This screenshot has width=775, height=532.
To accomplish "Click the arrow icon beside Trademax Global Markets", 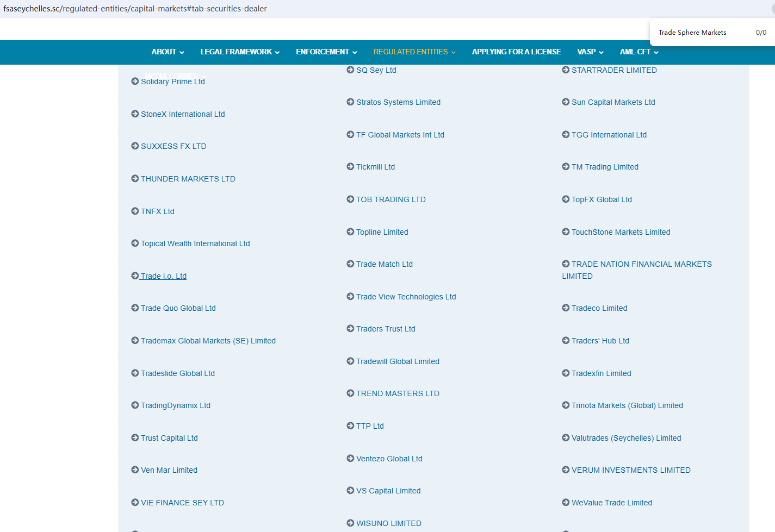I will pyautogui.click(x=135, y=340).
